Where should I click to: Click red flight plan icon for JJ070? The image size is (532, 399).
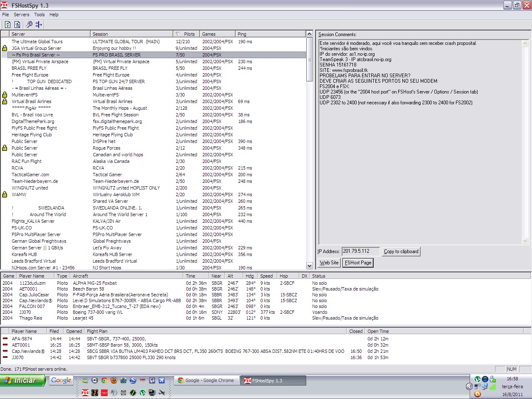(5, 357)
